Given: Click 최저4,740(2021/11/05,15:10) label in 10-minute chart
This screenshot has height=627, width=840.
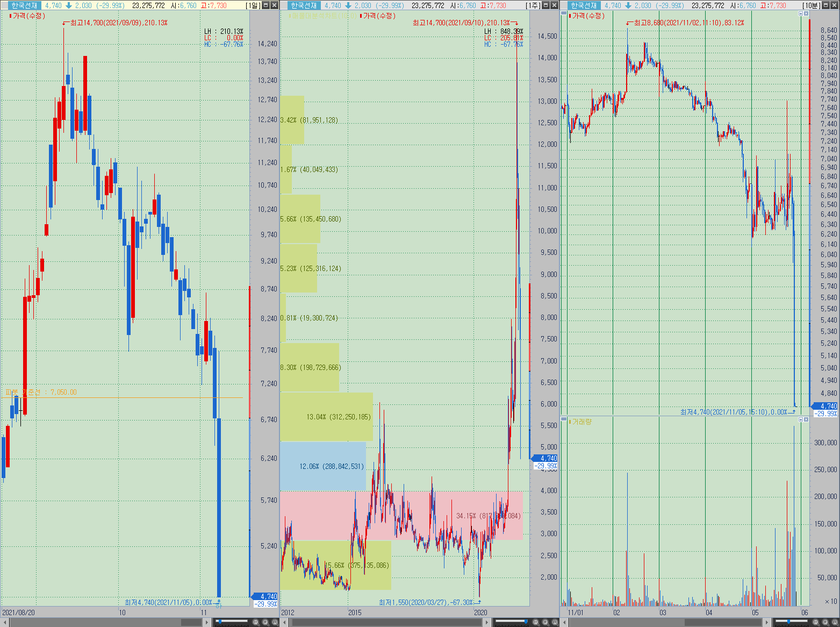Looking at the screenshot, I should point(734,412).
